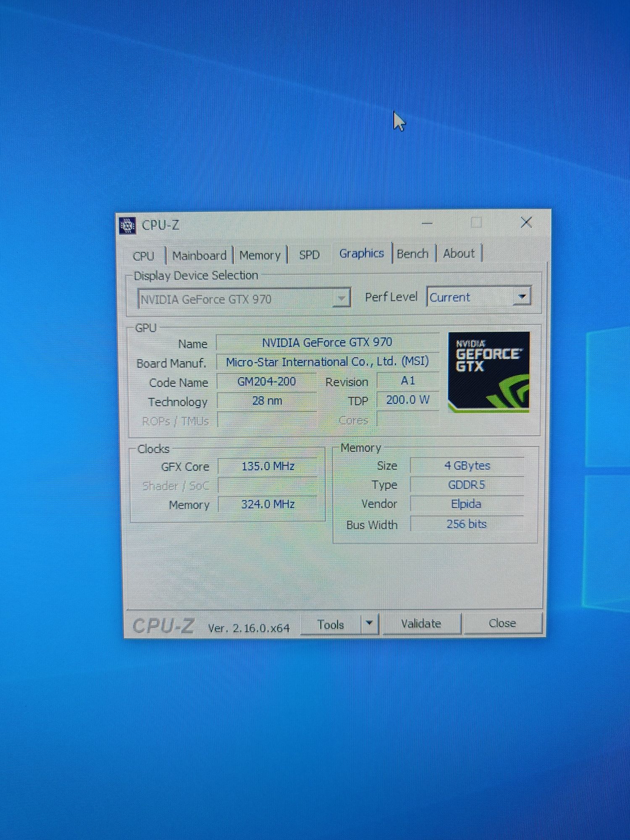Click the empty Cores field
630x840 pixels.
[x=408, y=419]
